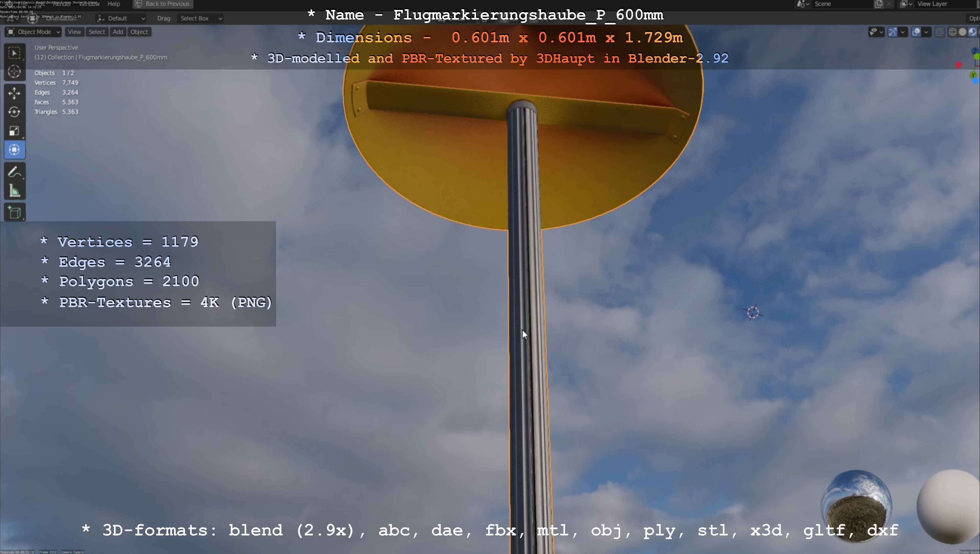Toggle viewport gizmos display

click(x=893, y=32)
